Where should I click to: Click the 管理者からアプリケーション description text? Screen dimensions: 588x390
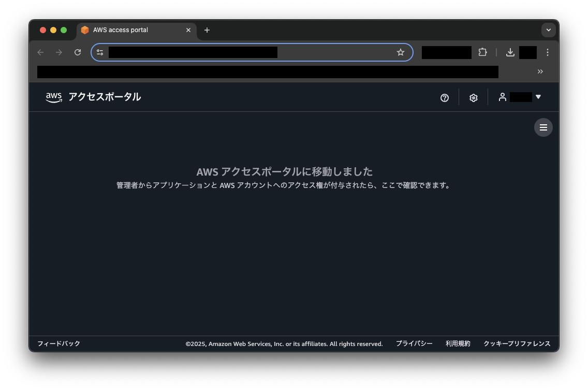(284, 185)
